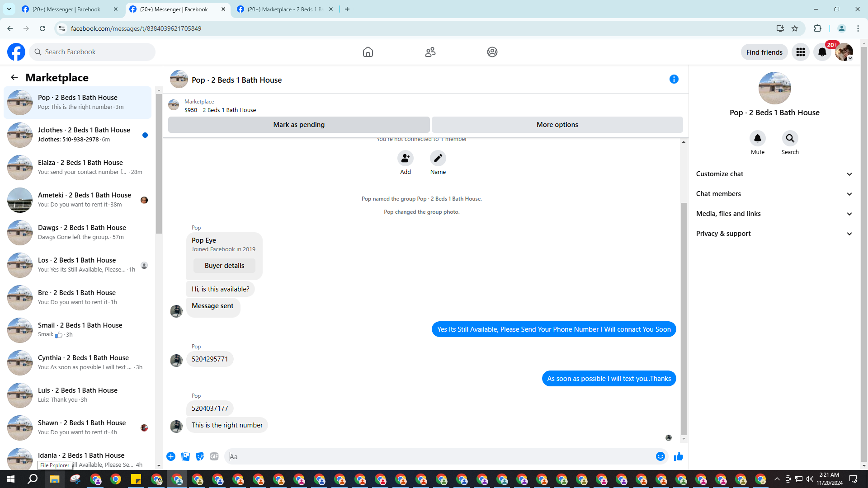The image size is (868, 488).
Task: Click the Search Facebook field
Action: tap(92, 52)
